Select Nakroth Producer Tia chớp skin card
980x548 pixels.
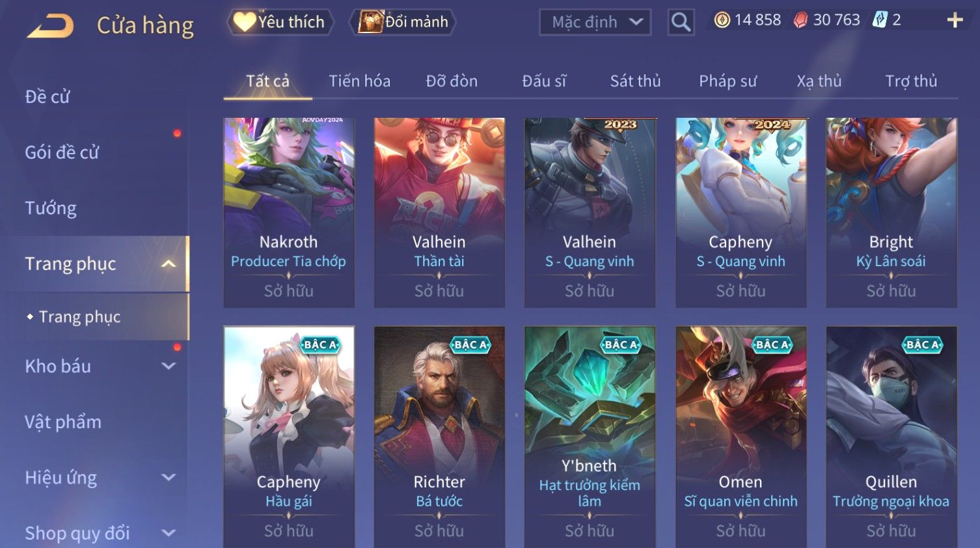tap(289, 212)
